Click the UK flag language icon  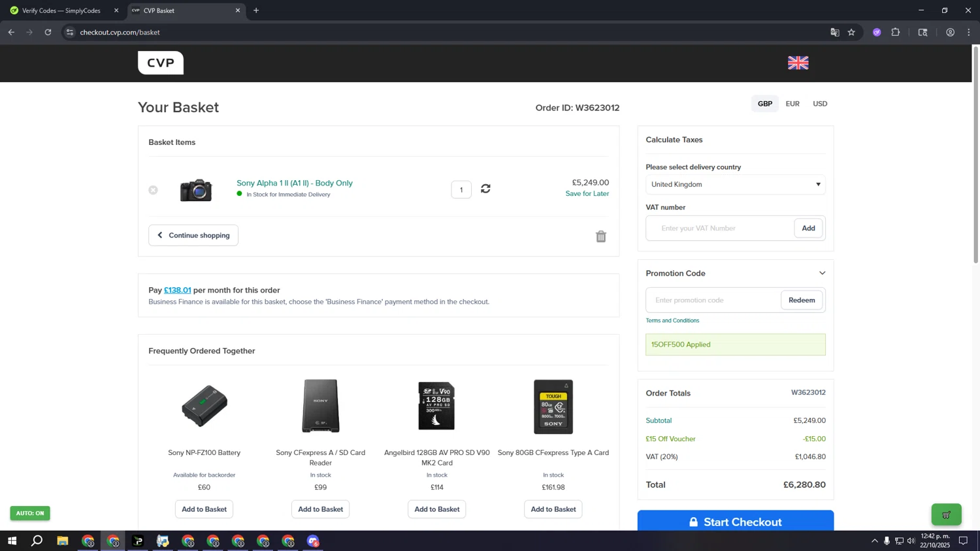(798, 63)
